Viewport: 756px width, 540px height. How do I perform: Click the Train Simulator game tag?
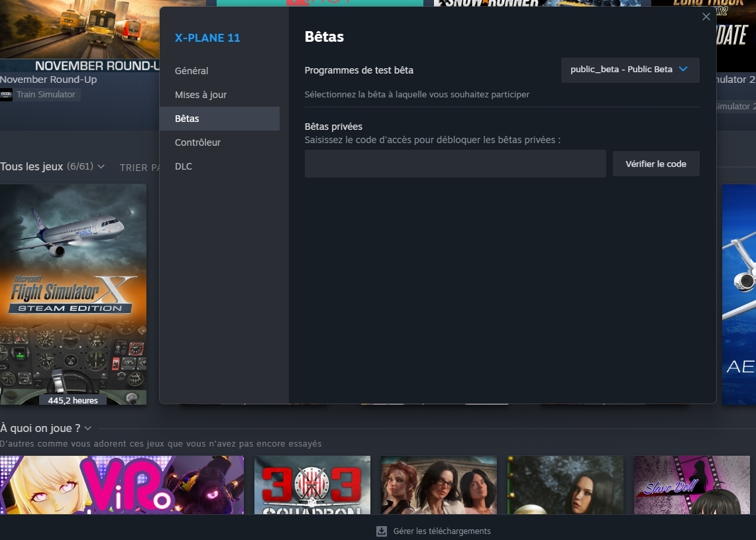[x=46, y=95]
